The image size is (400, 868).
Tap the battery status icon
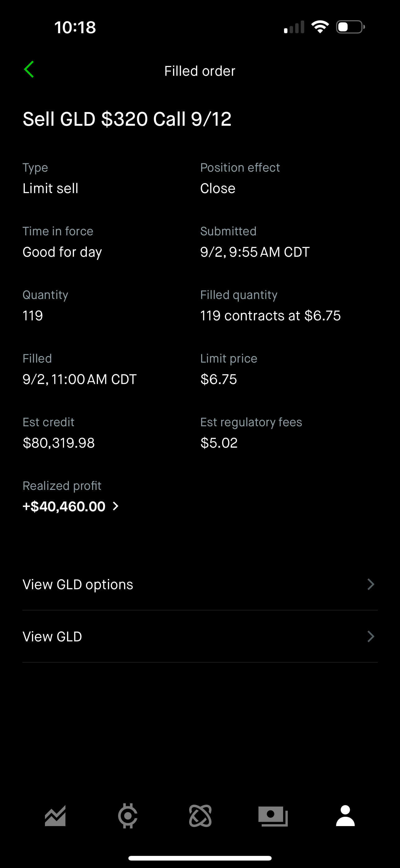point(350,27)
